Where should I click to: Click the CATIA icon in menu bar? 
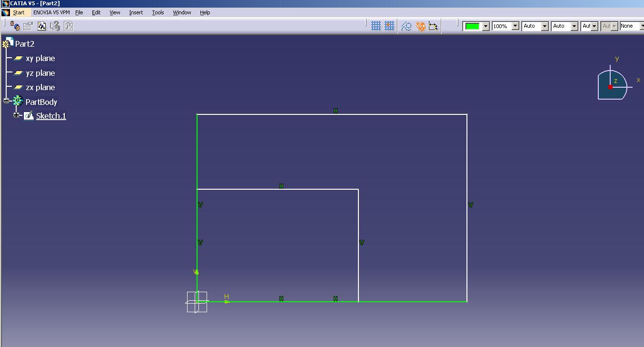pos(5,12)
